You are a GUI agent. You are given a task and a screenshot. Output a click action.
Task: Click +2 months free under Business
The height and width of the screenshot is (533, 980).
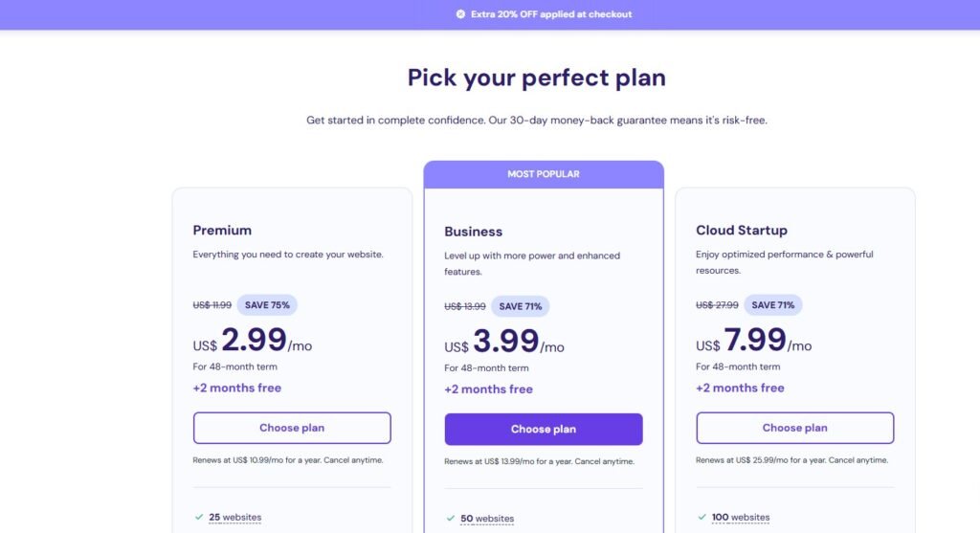[489, 389]
